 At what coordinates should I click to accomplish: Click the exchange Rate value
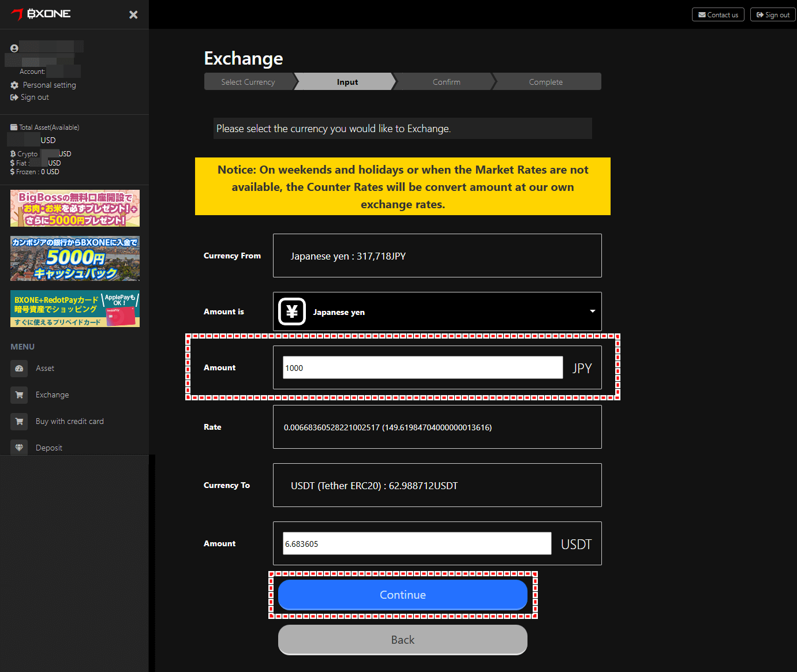(x=388, y=427)
